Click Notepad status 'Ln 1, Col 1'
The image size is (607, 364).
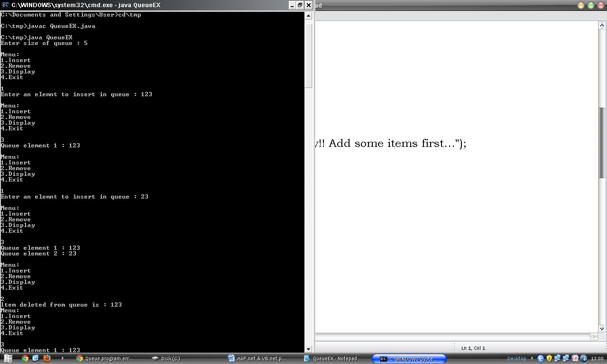[473, 348]
